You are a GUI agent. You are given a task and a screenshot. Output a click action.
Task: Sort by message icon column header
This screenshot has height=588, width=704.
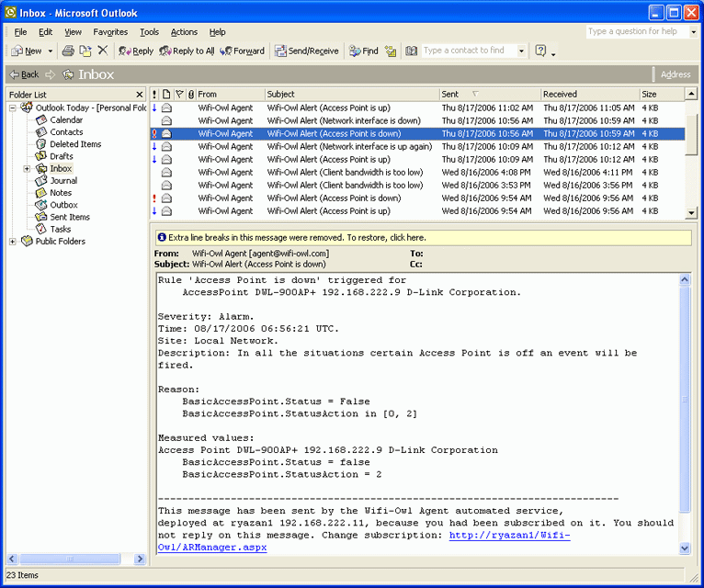[166, 95]
